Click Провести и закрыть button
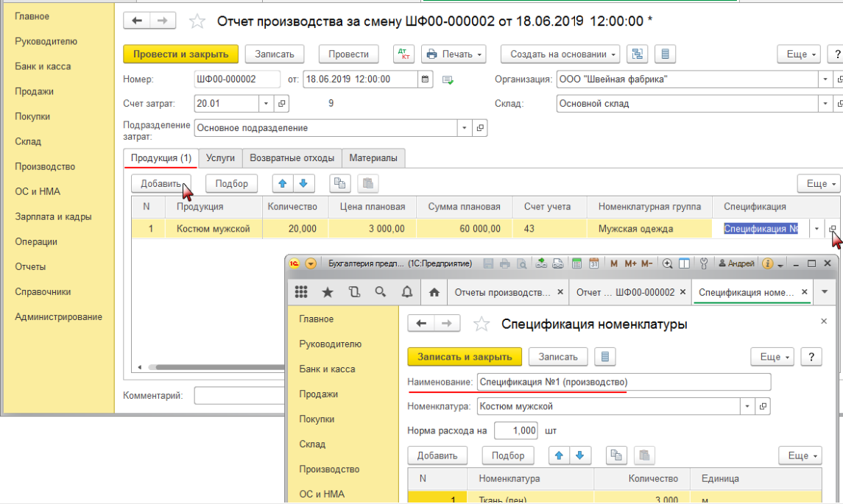 pyautogui.click(x=180, y=54)
